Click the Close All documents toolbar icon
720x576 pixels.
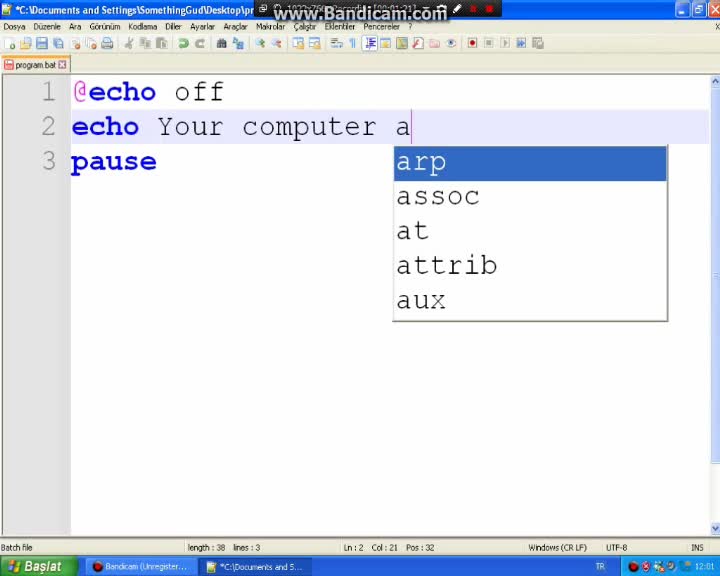(x=91, y=44)
